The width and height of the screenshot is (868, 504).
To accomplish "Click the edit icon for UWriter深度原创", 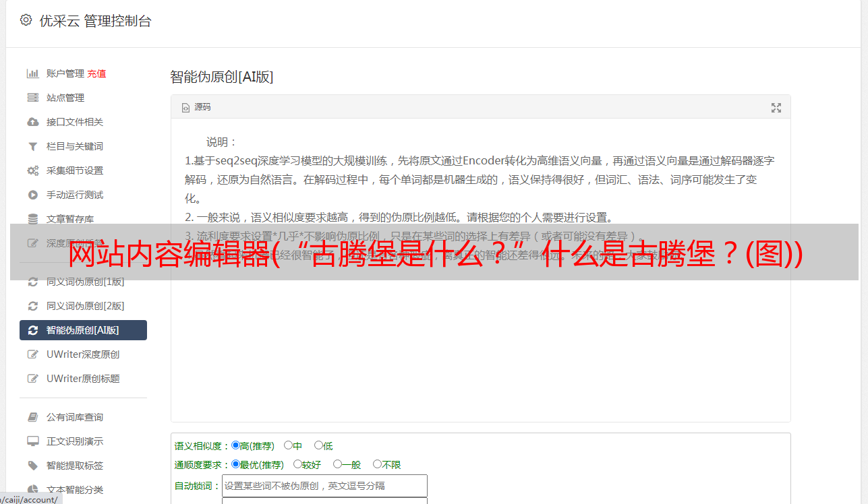I will (x=32, y=354).
